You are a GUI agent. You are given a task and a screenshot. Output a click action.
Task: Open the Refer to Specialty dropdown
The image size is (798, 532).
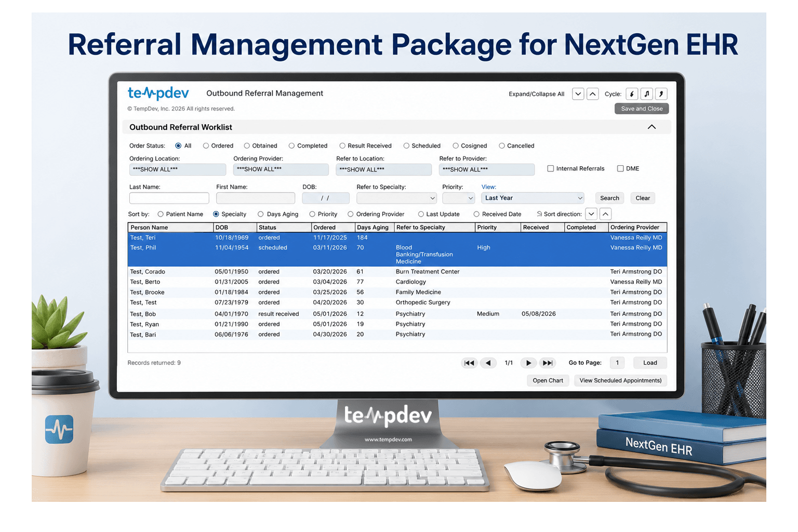(x=396, y=198)
